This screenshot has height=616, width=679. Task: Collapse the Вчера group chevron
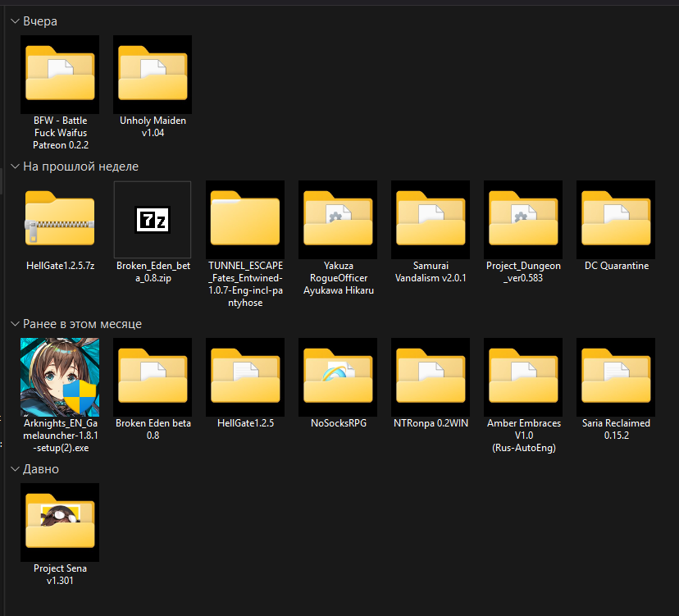coord(15,21)
